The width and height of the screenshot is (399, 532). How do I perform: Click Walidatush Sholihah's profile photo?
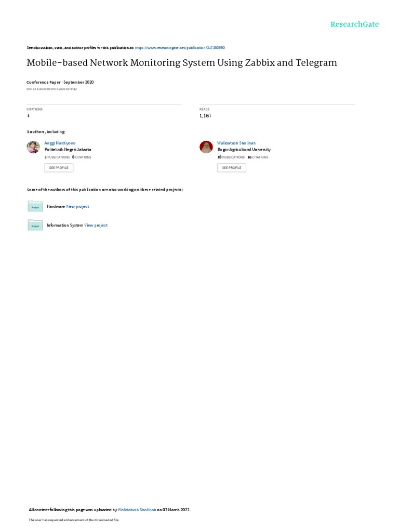click(206, 147)
